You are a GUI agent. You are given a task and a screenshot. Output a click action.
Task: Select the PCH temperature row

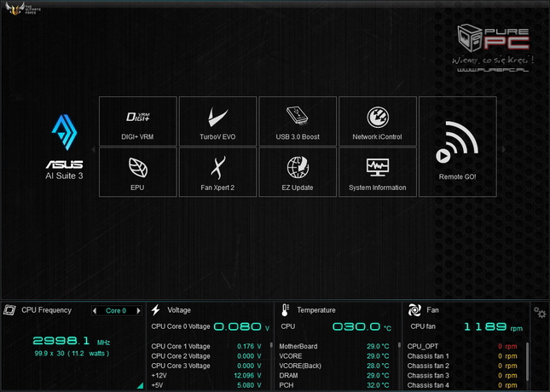[x=334, y=385]
